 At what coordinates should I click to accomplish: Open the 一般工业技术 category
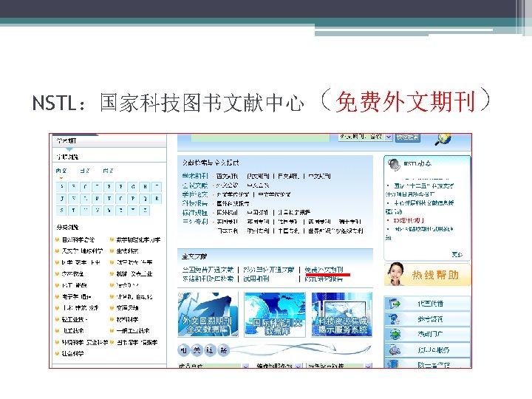coord(133,330)
